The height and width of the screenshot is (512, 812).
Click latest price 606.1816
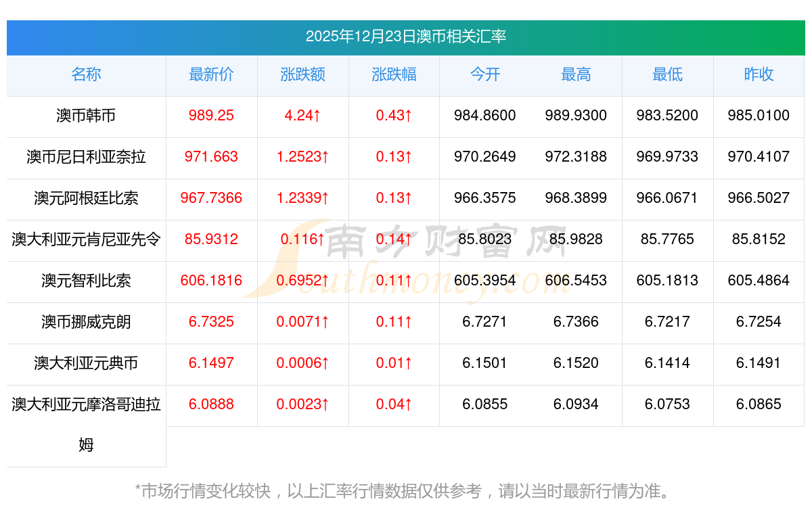tap(211, 281)
